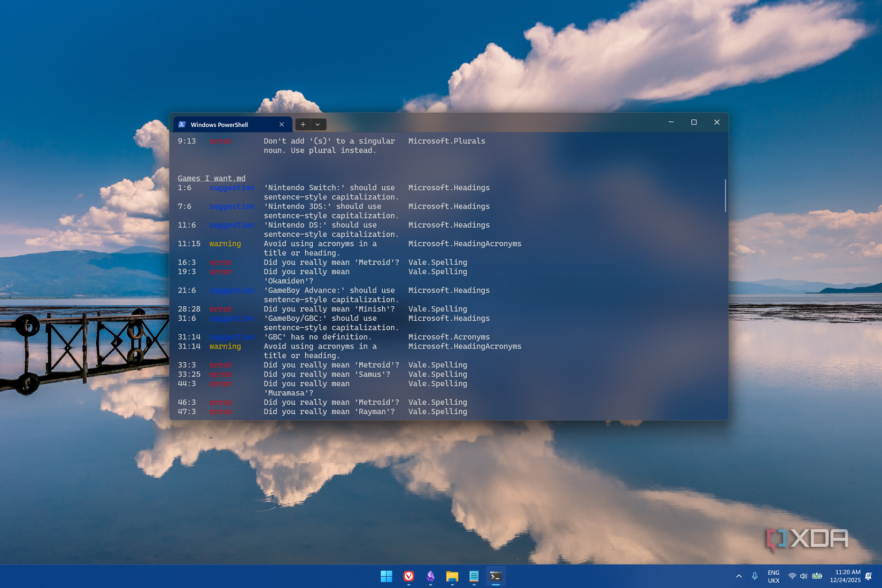Viewport: 882px width, 588px height.
Task: Switch the ENG UKX input language
Action: click(773, 576)
